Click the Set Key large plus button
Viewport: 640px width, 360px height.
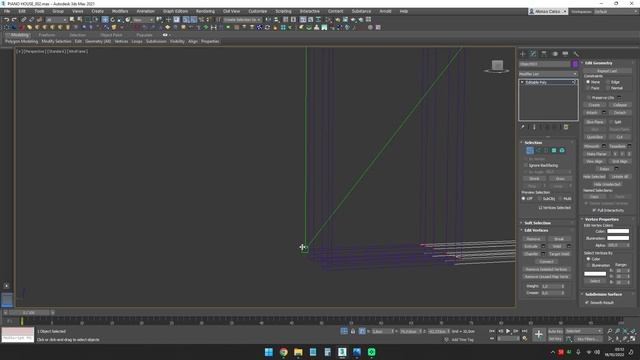coord(538,335)
